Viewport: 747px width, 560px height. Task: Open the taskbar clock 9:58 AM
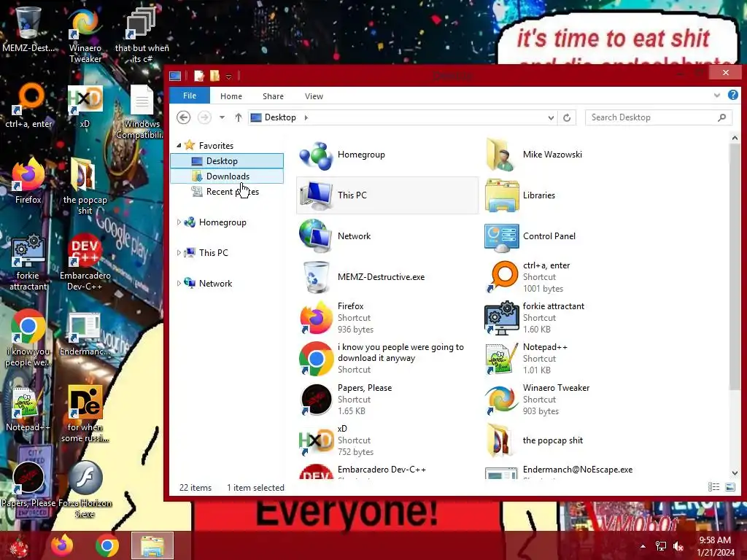(x=715, y=546)
